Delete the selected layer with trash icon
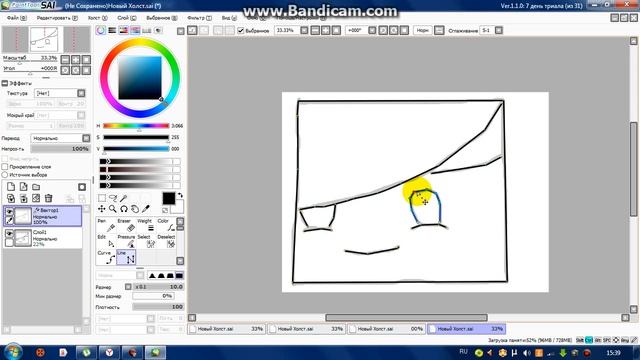Screen dimensions: 640x360 [49, 198]
